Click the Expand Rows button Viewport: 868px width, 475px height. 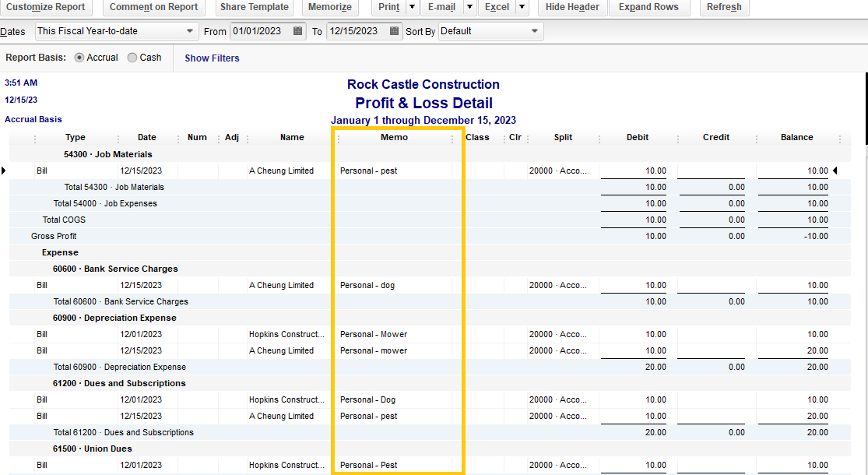click(648, 7)
